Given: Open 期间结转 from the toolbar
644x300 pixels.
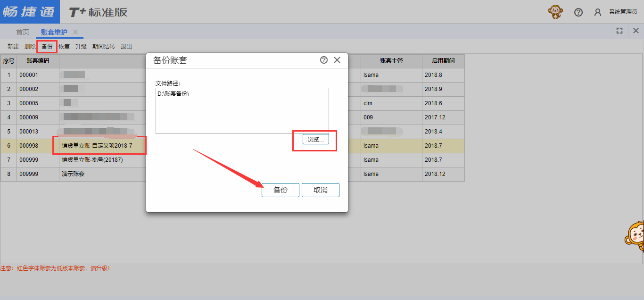Looking at the screenshot, I should [104, 47].
